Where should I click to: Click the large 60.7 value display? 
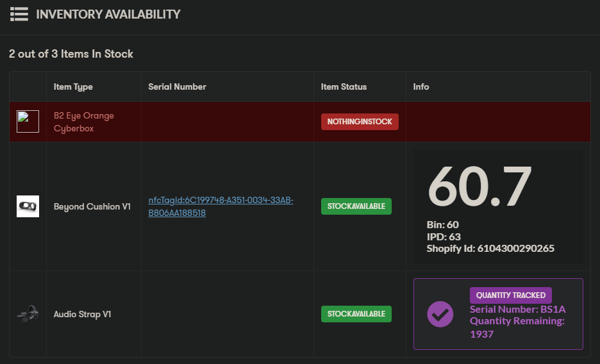(479, 186)
